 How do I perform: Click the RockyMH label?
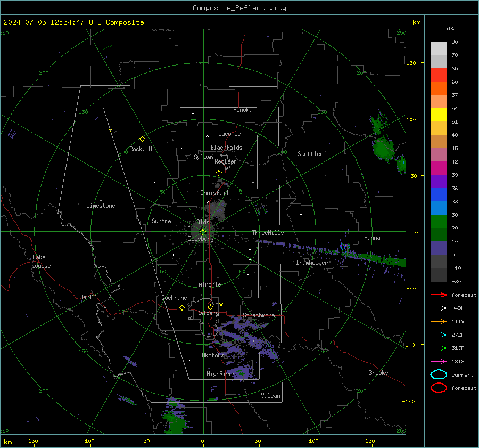pos(141,149)
